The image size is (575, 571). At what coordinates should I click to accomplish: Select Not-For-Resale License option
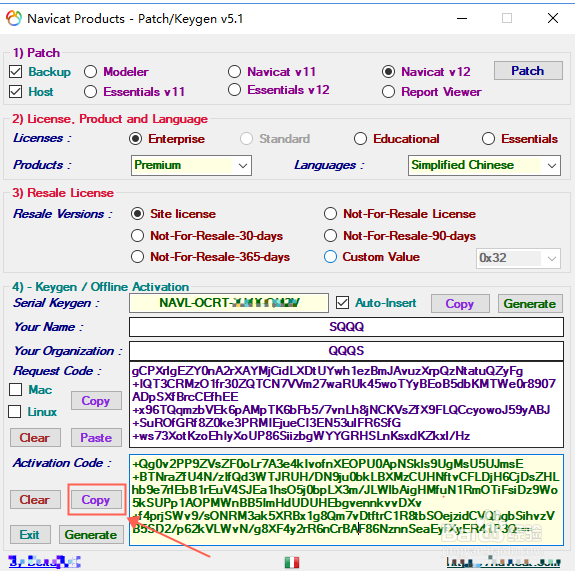click(x=330, y=214)
